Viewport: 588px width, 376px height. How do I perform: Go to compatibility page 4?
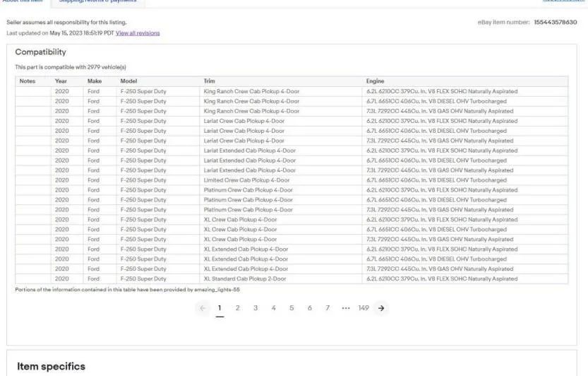pos(274,308)
